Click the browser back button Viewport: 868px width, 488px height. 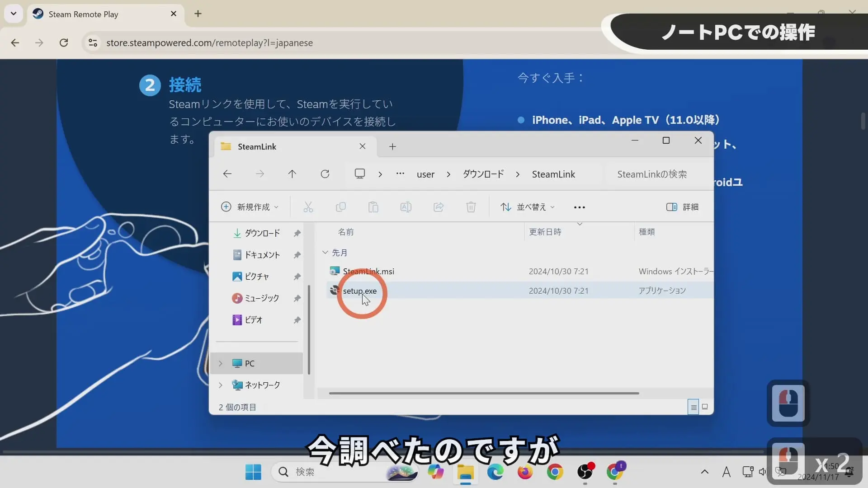(15, 42)
